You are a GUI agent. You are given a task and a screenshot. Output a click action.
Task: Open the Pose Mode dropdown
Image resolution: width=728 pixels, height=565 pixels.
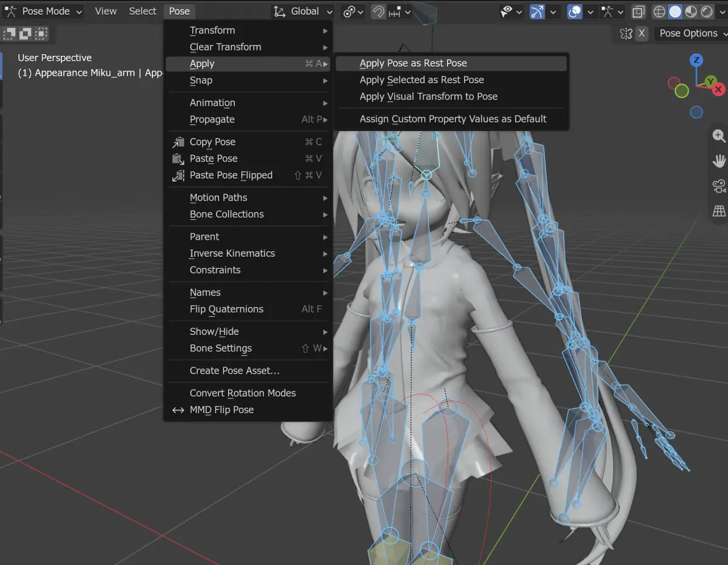pyautogui.click(x=44, y=12)
